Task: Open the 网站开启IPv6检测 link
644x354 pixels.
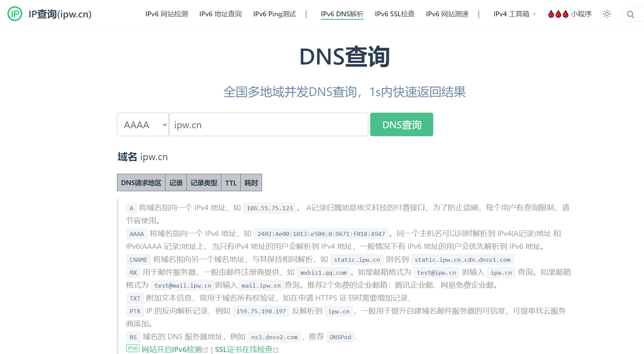Action: [x=171, y=349]
